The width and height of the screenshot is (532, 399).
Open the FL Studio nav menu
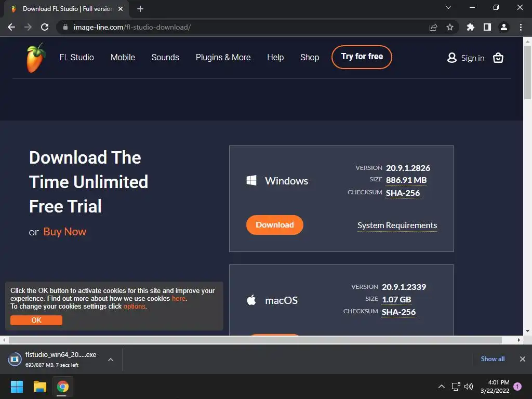tap(77, 57)
